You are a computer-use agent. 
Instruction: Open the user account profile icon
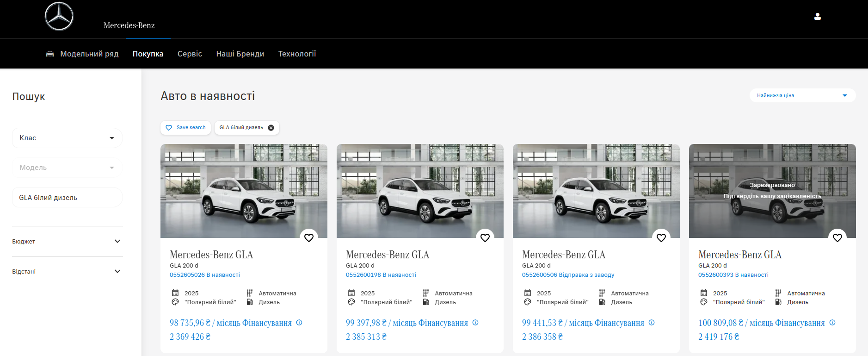[x=818, y=16]
